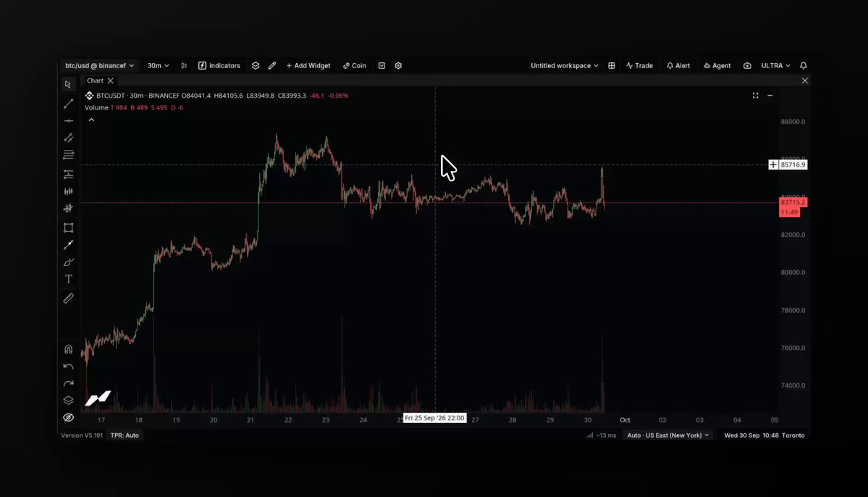868x497 pixels.
Task: Open the Indicators menu
Action: pyautogui.click(x=219, y=65)
